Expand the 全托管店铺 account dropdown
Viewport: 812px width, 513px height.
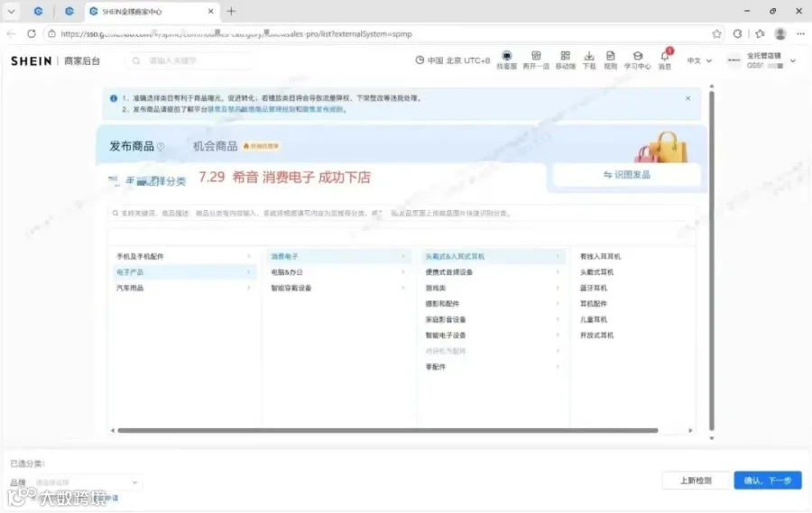(x=793, y=61)
